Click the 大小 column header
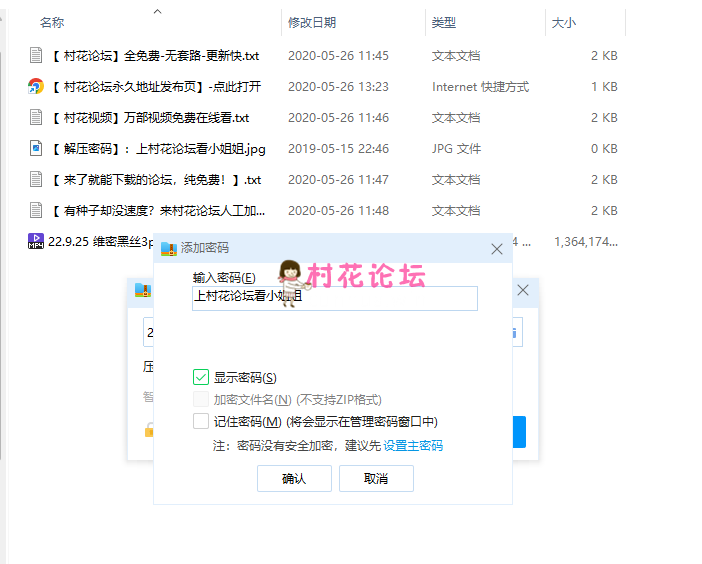The height and width of the screenshot is (564, 702). coord(563,22)
